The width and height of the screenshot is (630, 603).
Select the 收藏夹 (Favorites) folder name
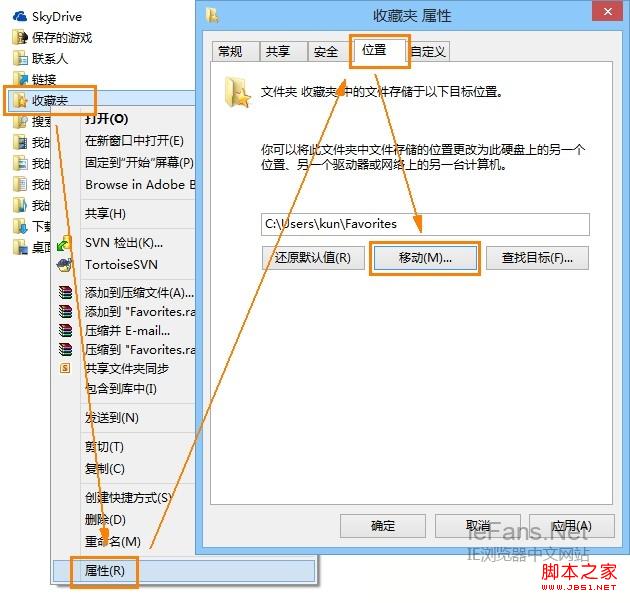click(x=50, y=100)
